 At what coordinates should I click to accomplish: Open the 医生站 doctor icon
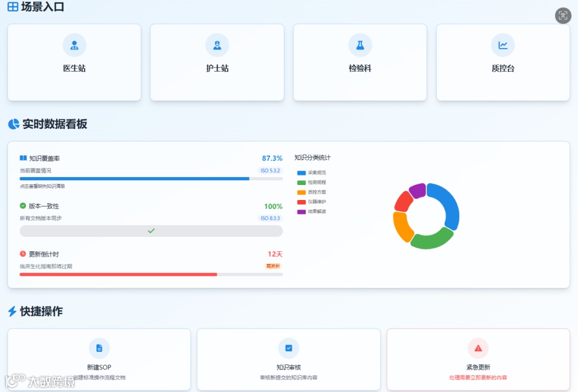click(74, 45)
